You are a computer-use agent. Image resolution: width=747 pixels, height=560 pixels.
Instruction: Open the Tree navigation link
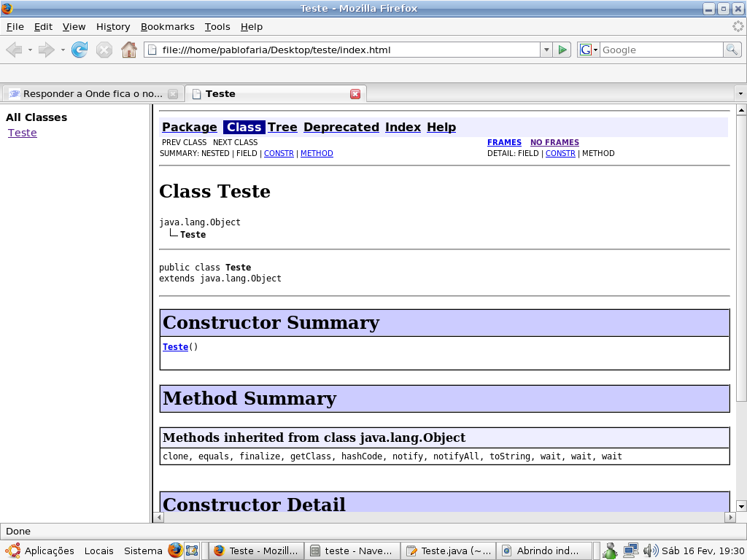click(282, 127)
